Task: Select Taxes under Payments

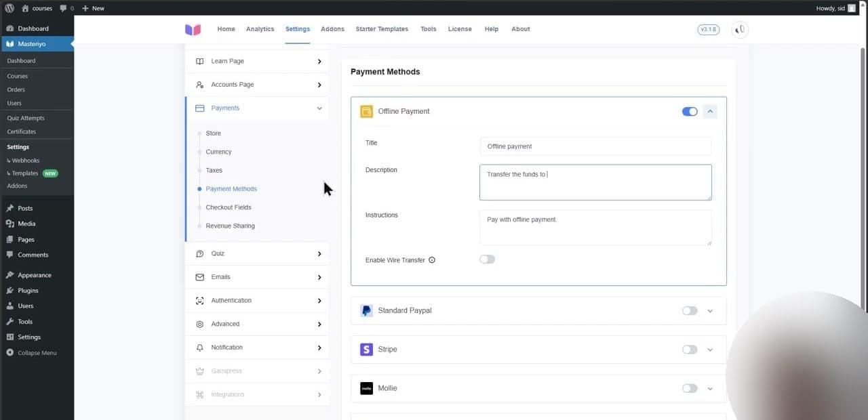Action: (214, 170)
